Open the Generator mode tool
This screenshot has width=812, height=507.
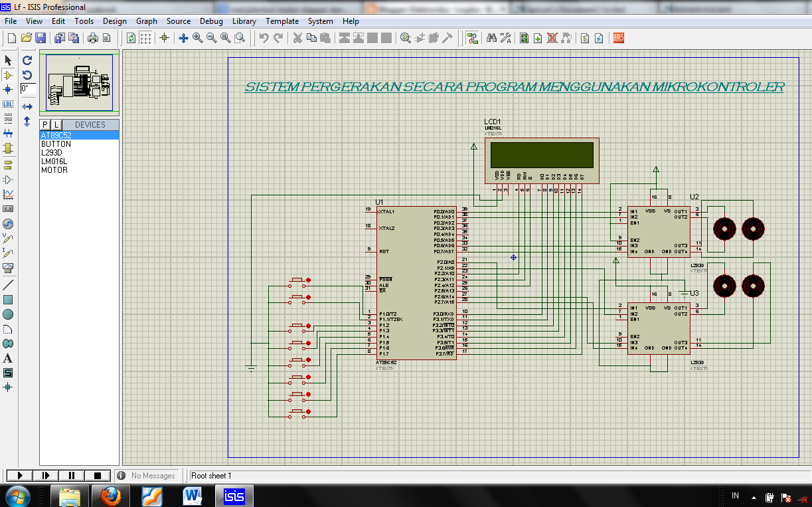click(x=8, y=224)
